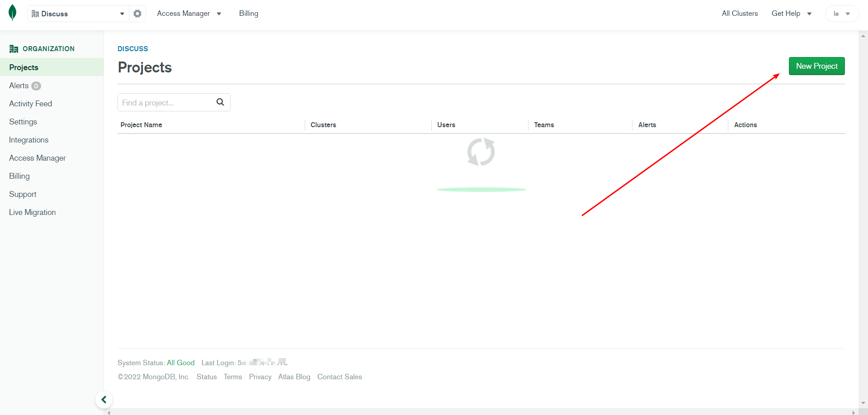Click the Alerts count badge
868x415 pixels.
[x=36, y=86]
